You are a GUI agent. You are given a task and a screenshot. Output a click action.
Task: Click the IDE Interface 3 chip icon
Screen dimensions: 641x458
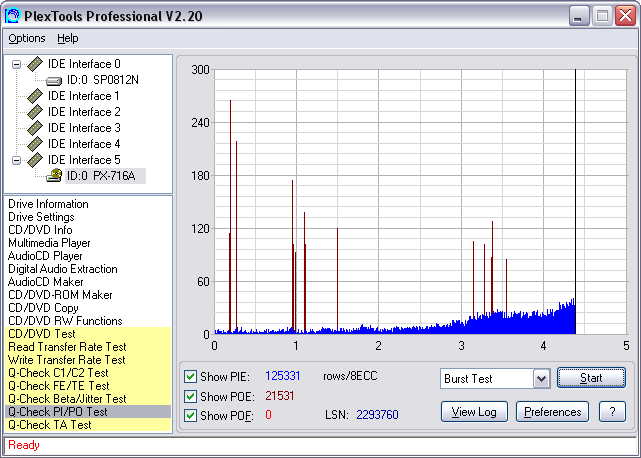(x=35, y=128)
